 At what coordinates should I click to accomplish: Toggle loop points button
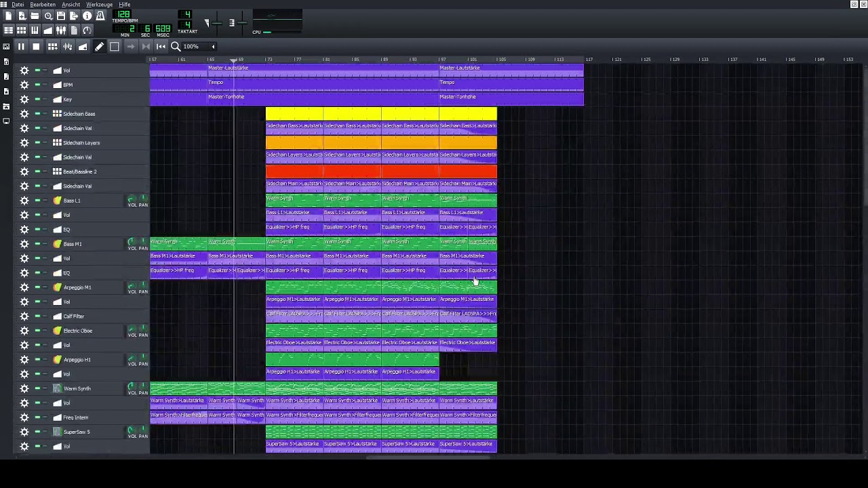tap(146, 46)
